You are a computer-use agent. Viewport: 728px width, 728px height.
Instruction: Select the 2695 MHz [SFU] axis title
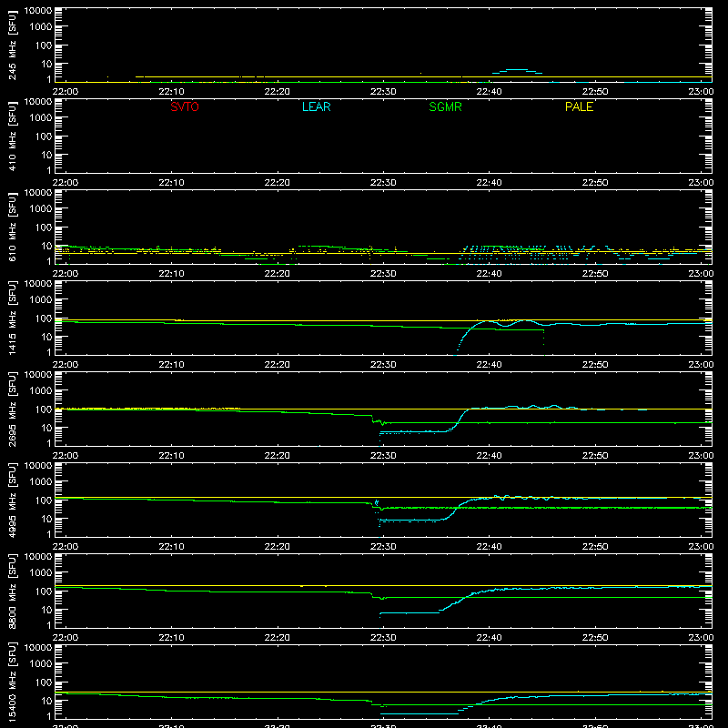[x=12, y=409]
